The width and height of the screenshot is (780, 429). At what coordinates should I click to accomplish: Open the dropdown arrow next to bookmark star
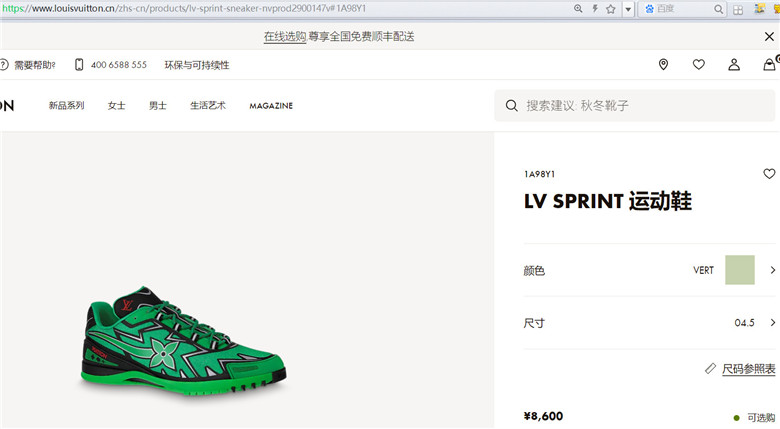pos(628,9)
